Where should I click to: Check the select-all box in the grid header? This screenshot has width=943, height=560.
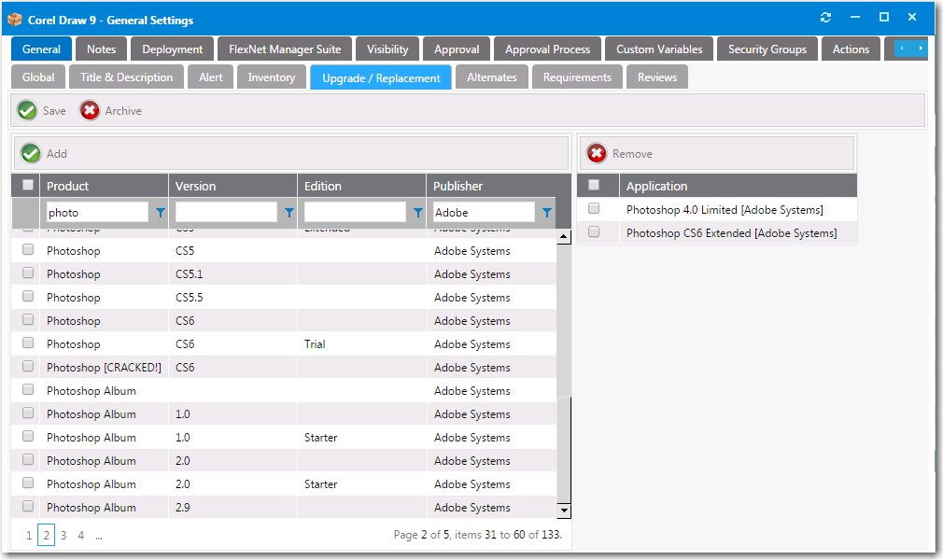pyautogui.click(x=27, y=185)
